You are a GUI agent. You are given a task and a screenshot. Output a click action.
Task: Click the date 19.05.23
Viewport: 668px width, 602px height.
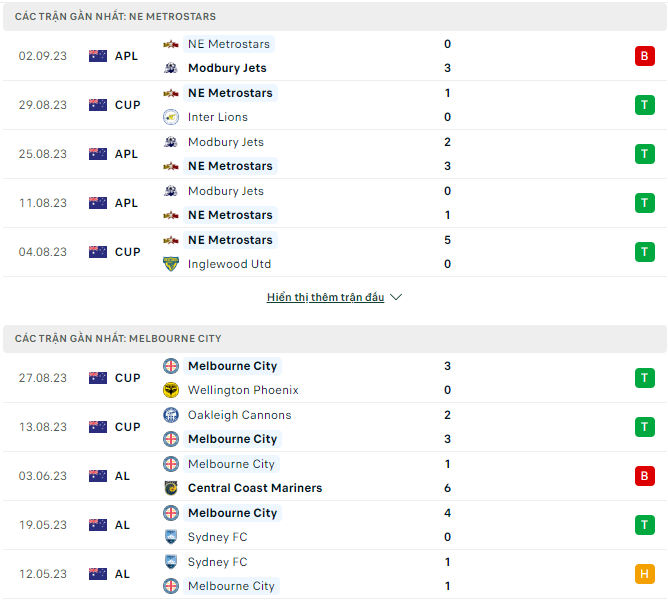tap(43, 525)
